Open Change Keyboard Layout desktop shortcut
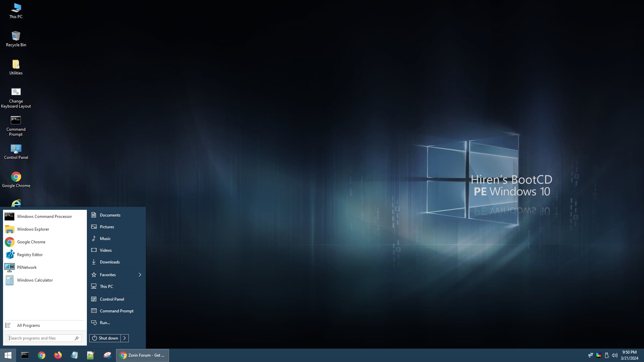 click(x=16, y=98)
